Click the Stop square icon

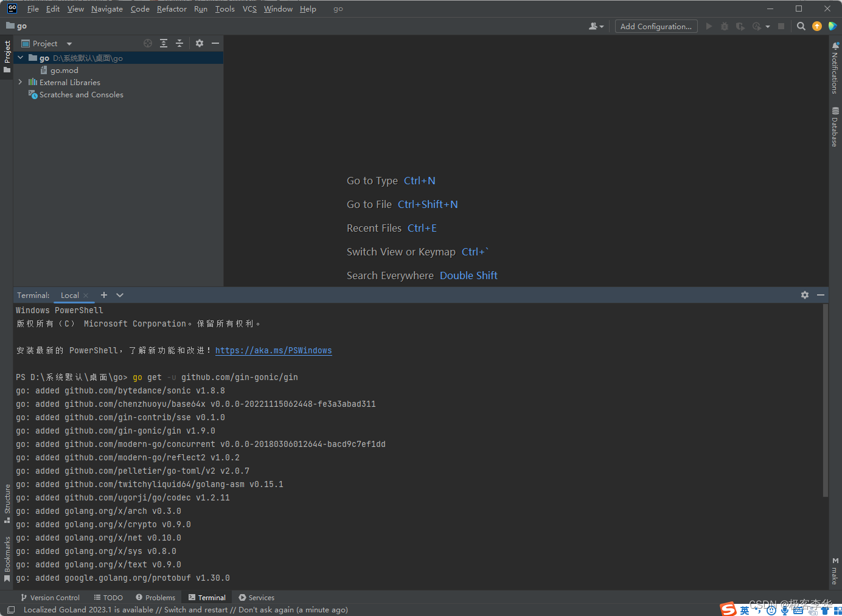tap(781, 26)
